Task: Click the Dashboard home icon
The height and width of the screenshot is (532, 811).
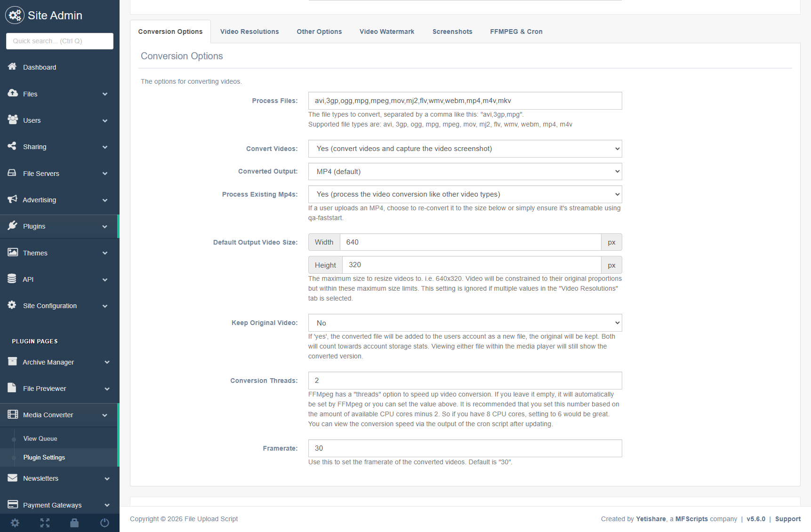Action: click(x=12, y=67)
